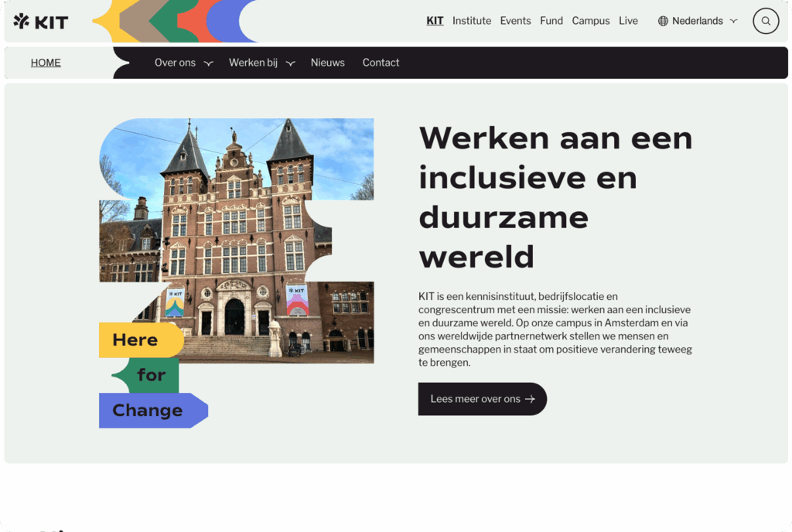Open the Events section in the top navigation
The height and width of the screenshot is (532, 792).
515,21
